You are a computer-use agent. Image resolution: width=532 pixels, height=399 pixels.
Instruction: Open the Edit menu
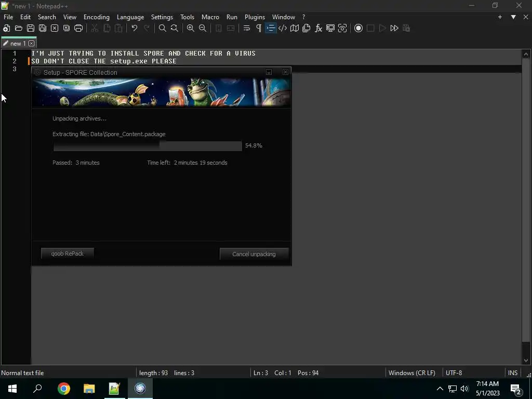click(x=25, y=17)
